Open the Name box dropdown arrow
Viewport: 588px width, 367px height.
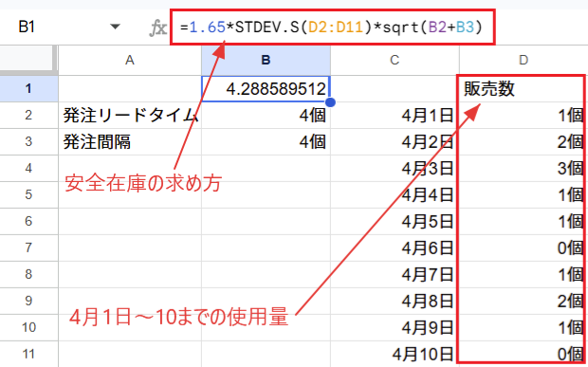click(x=116, y=27)
